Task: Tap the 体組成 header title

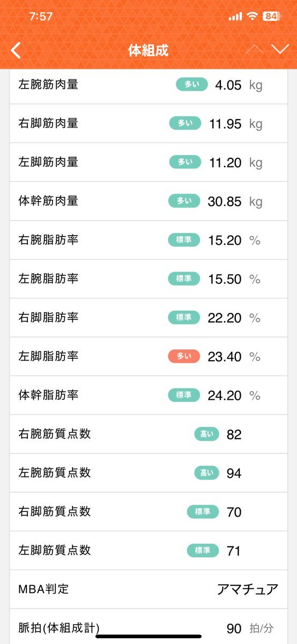Action: pyautogui.click(x=148, y=50)
